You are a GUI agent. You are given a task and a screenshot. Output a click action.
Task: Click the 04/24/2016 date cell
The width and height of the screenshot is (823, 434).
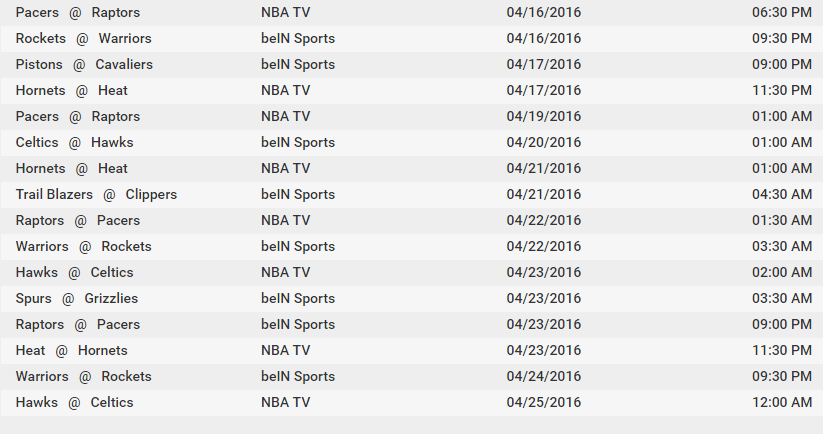(543, 376)
